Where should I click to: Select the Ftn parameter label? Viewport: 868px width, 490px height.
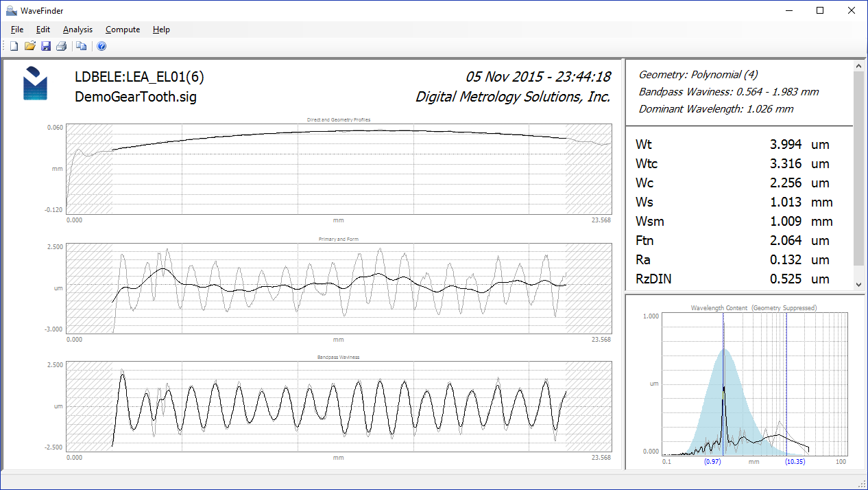pyautogui.click(x=646, y=241)
